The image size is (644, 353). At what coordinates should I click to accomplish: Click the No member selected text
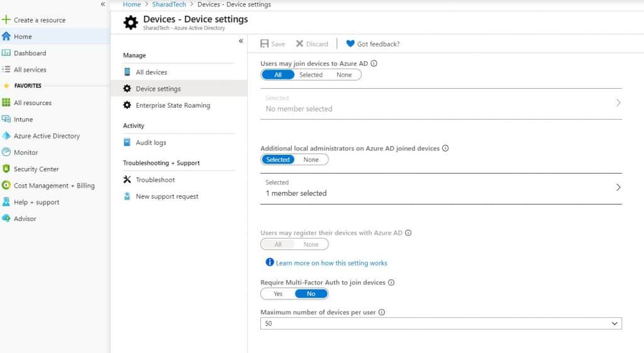pyautogui.click(x=299, y=109)
